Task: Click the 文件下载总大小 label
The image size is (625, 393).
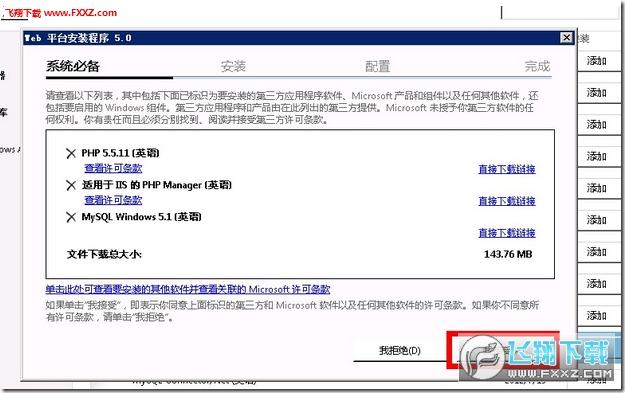Action: 104,254
